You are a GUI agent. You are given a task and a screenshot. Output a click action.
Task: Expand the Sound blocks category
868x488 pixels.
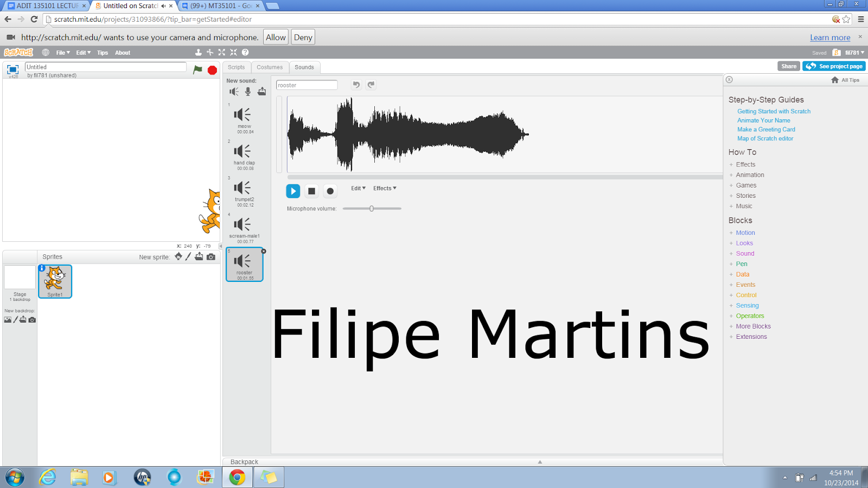[745, 253]
